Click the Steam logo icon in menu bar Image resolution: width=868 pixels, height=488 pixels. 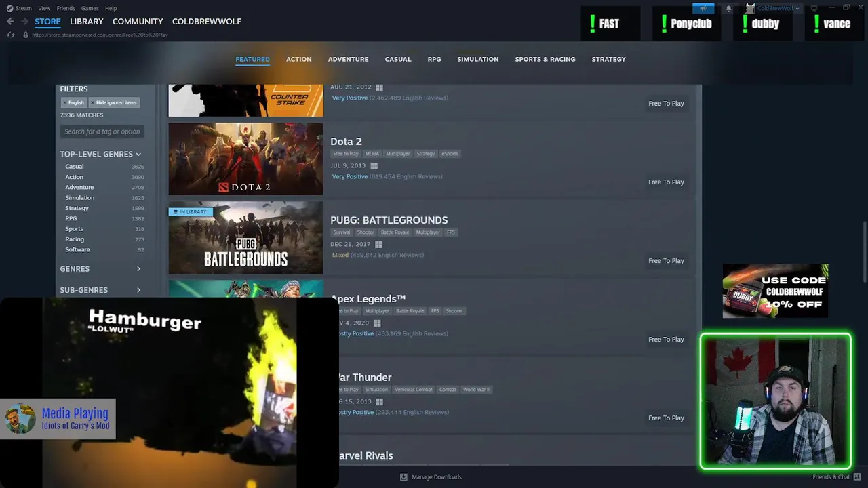click(x=9, y=8)
